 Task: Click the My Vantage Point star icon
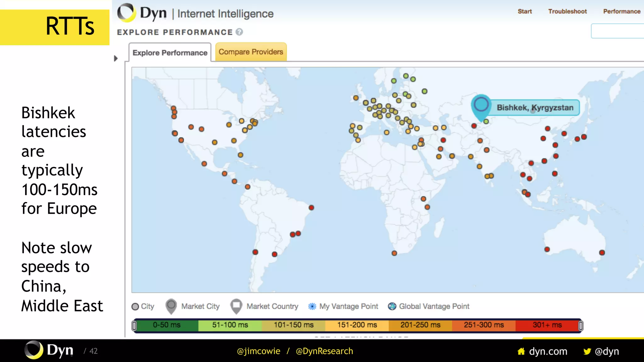click(312, 306)
